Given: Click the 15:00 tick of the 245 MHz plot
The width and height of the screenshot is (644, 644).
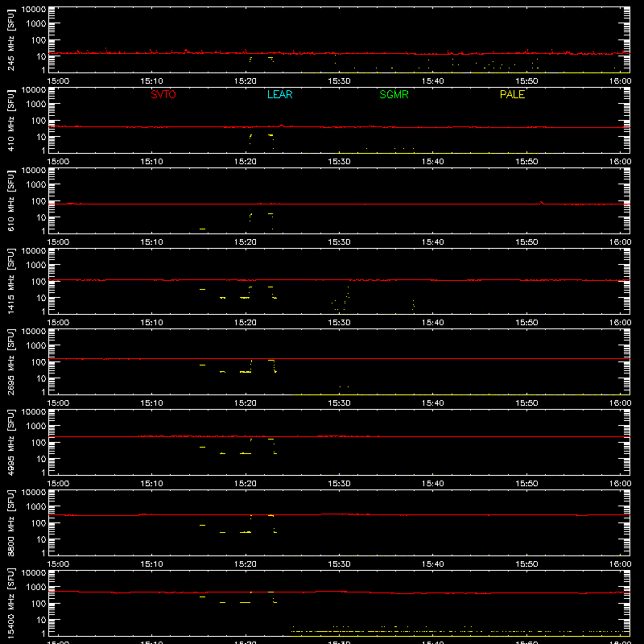Looking at the screenshot, I should click(x=58, y=81).
